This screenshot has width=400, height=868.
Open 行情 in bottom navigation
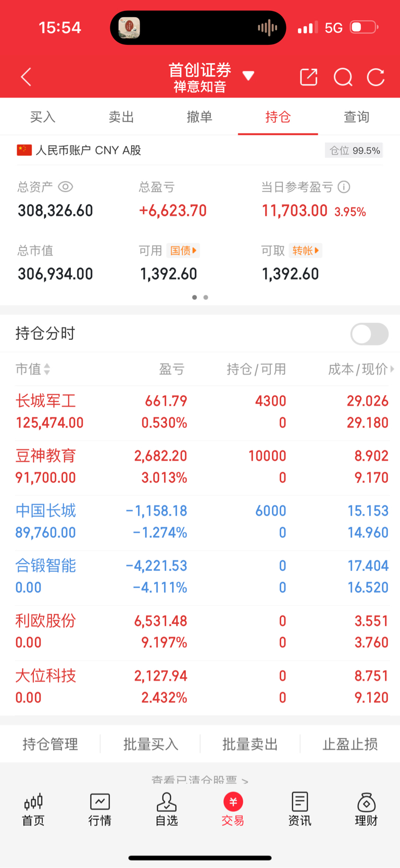100,810
